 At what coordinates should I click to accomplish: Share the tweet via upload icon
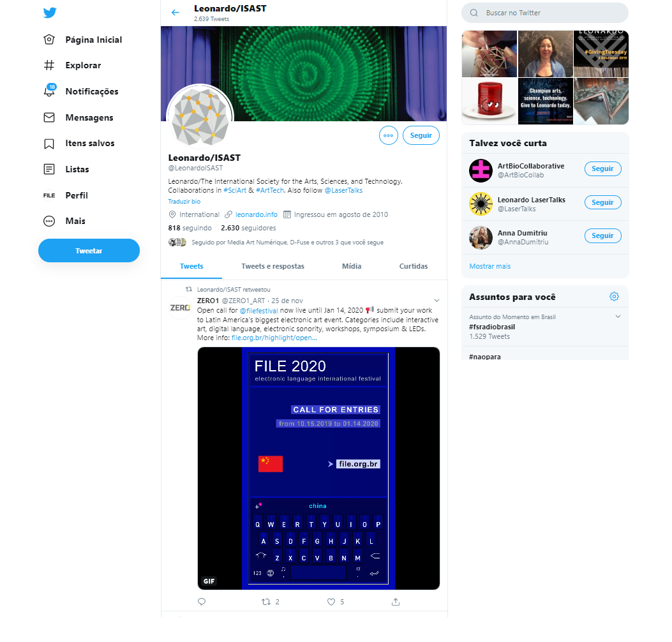396,602
